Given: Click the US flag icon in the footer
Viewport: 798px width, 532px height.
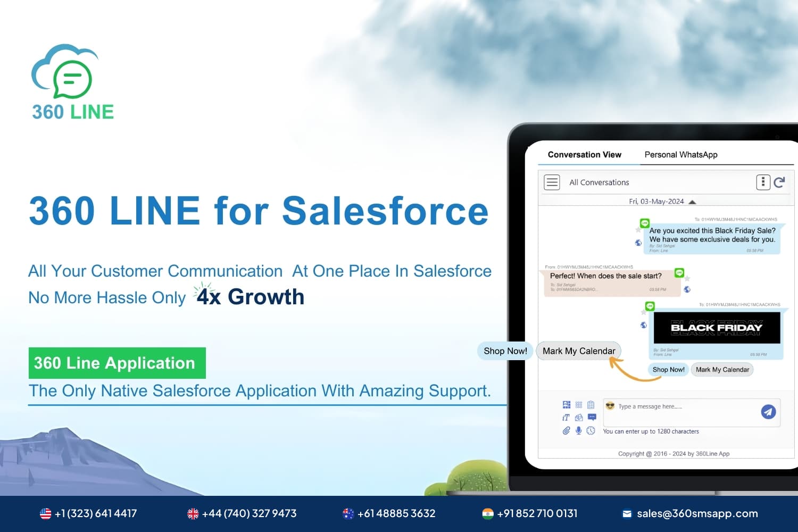Looking at the screenshot, I should (x=46, y=513).
